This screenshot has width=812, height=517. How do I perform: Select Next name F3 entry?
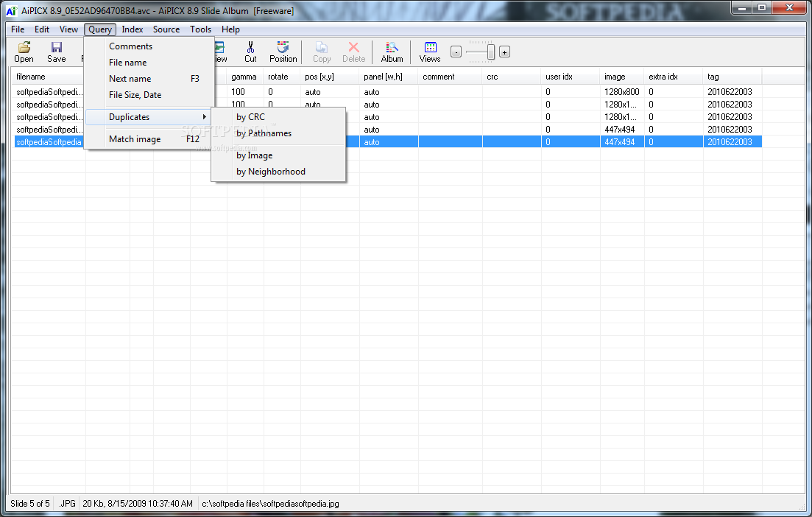(x=149, y=79)
